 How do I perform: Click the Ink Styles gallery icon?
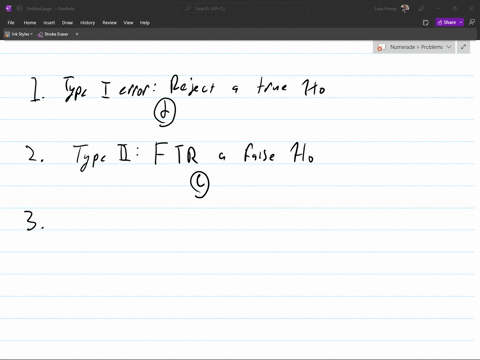tap(7, 34)
